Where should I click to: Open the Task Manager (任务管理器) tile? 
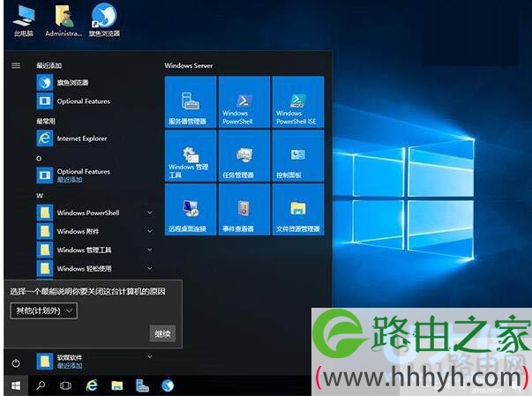coord(244,155)
